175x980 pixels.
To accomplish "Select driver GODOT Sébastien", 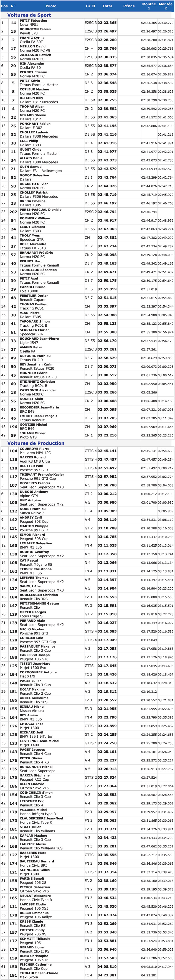I will (x=34, y=175).
